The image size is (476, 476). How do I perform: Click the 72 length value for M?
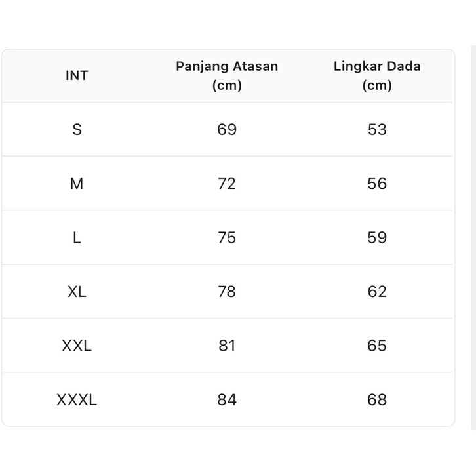point(227,184)
